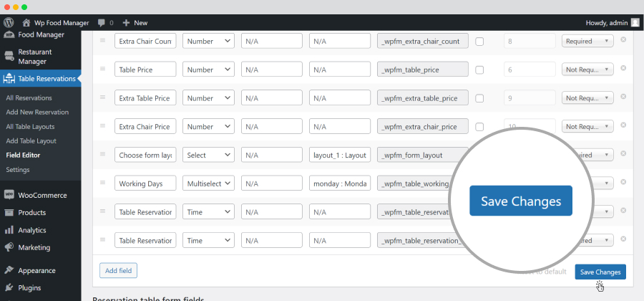Click the Plugins plug icon

click(9, 288)
